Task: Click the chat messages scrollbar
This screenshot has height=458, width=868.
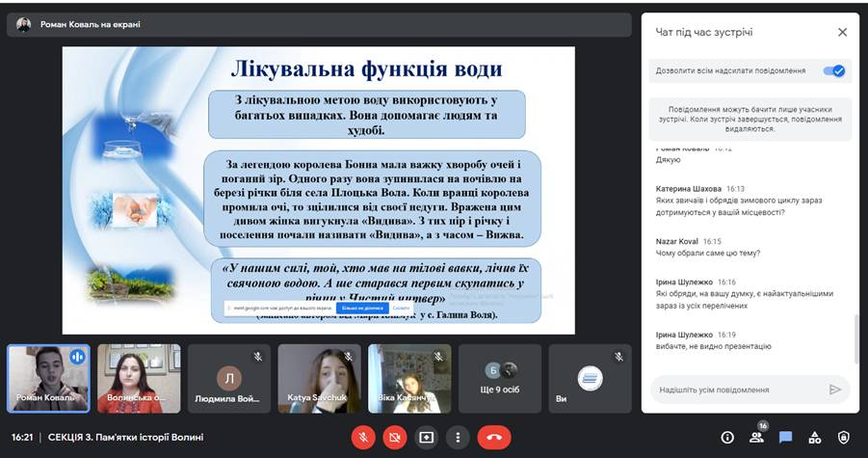Action: [x=855, y=337]
